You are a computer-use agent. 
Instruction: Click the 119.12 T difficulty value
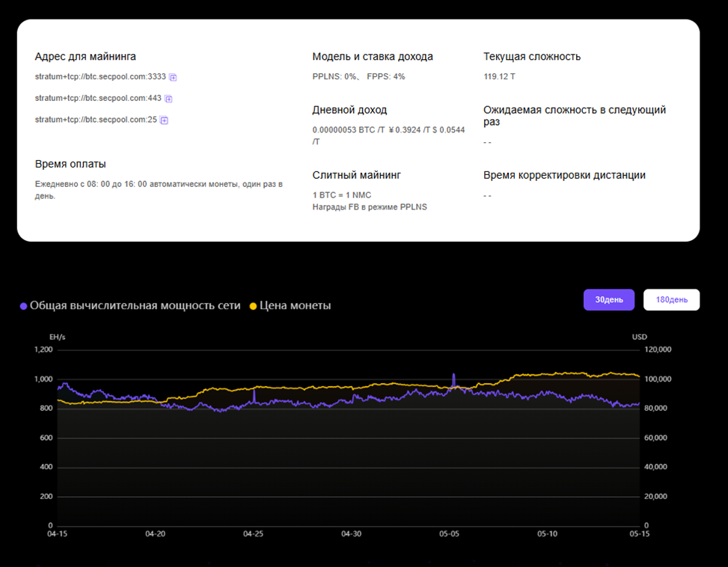(499, 76)
